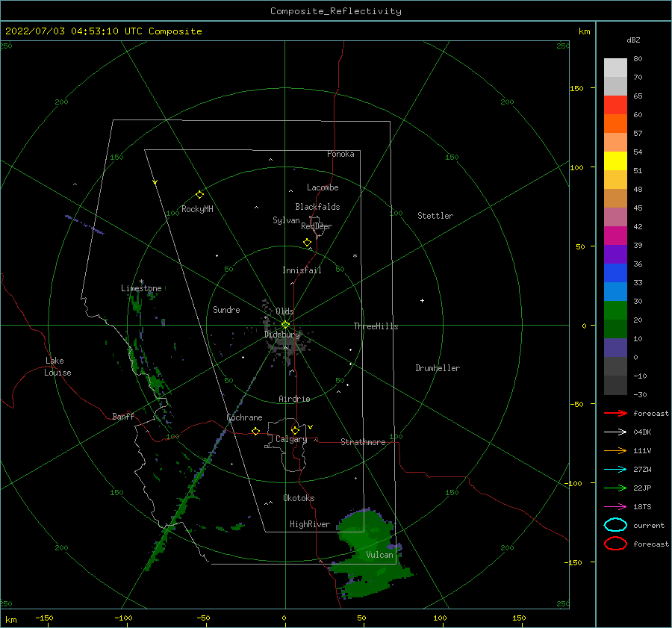Click the Sylvan town label
Image resolution: width=672 pixels, height=628 pixels.
pyautogui.click(x=286, y=220)
